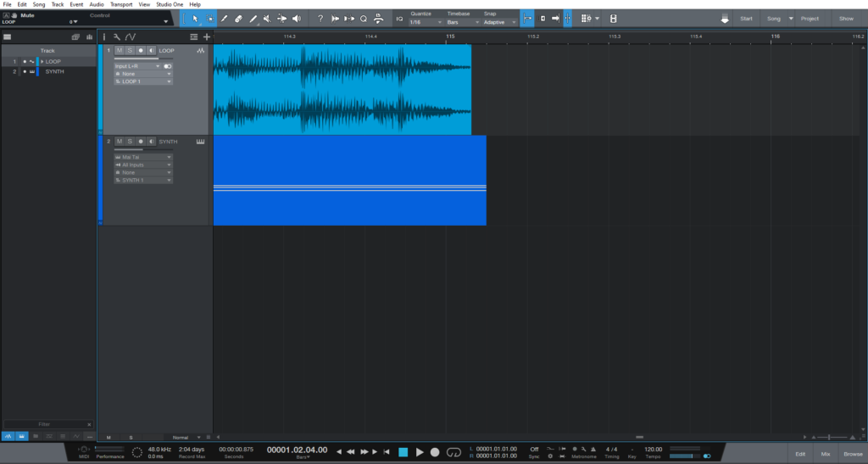Open the Edit panel
The image size is (868, 464).
800,454
